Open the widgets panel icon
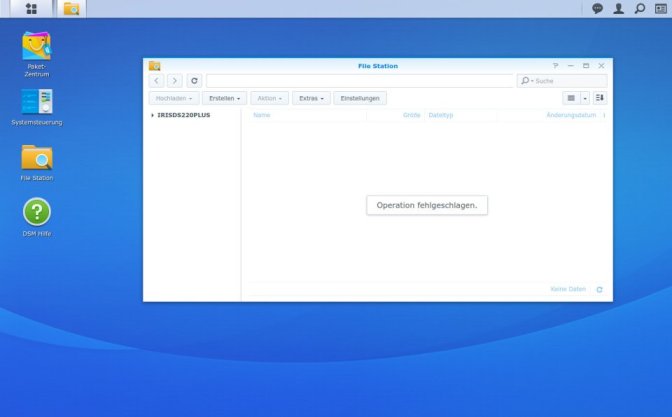 661,9
